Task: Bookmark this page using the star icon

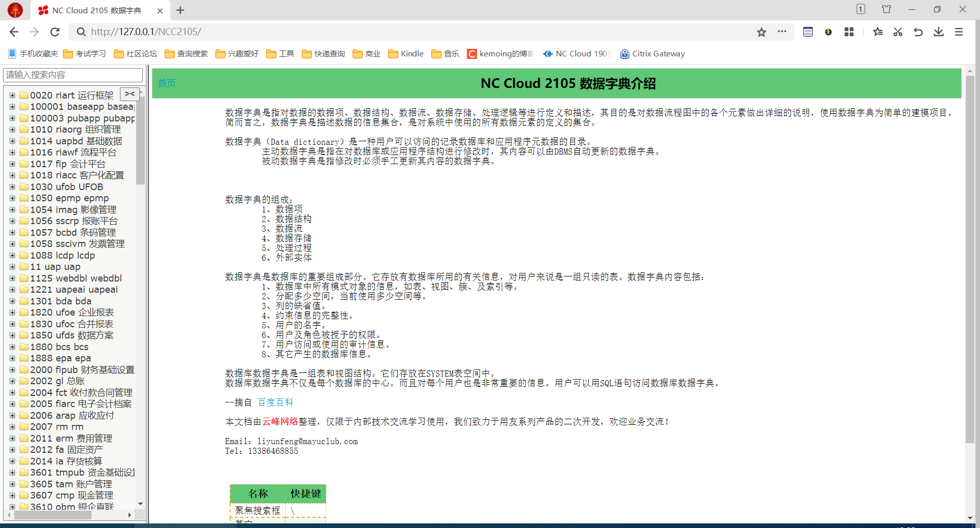Action: 762,32
